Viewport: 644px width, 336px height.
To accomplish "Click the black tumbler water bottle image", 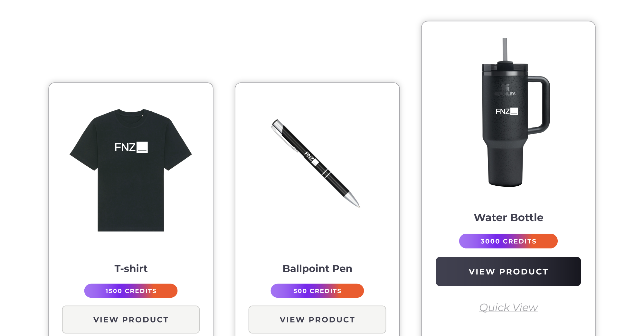I will [516, 112].
